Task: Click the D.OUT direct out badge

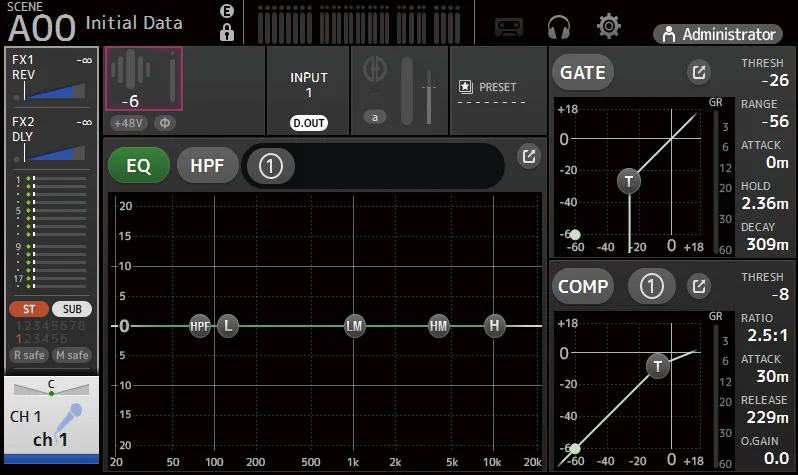Action: pos(308,123)
